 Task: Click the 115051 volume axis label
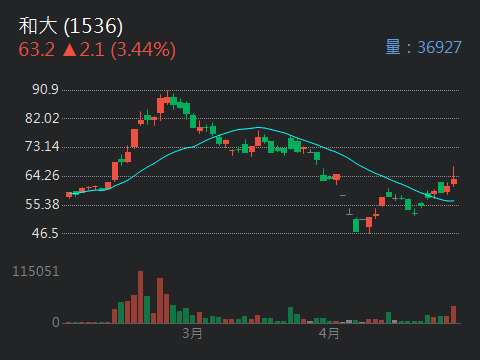coord(36,271)
